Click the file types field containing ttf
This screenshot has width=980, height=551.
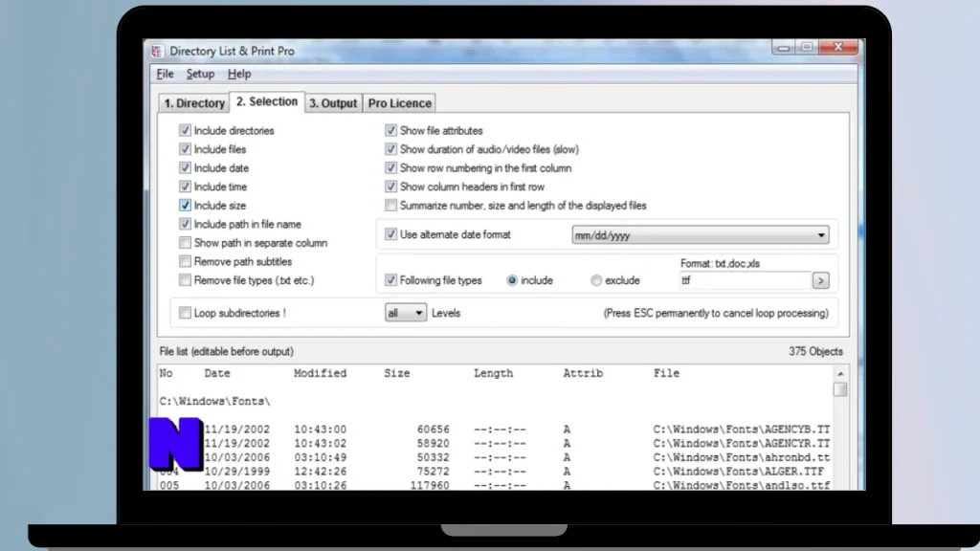pyautogui.click(x=745, y=280)
